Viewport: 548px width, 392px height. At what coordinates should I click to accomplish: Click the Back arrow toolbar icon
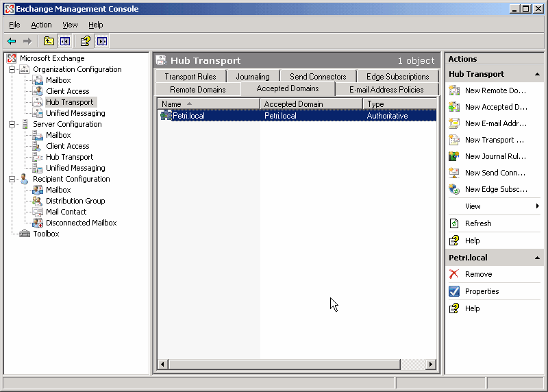pyautogui.click(x=12, y=41)
